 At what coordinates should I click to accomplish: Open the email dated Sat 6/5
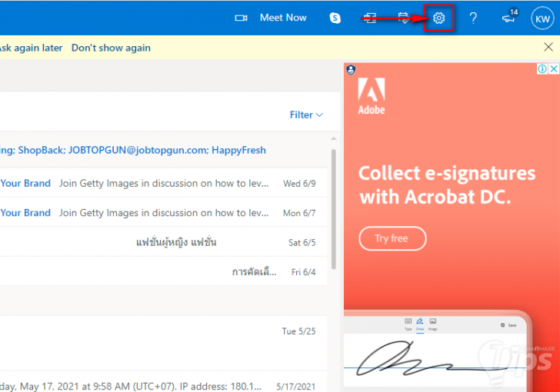(x=164, y=242)
